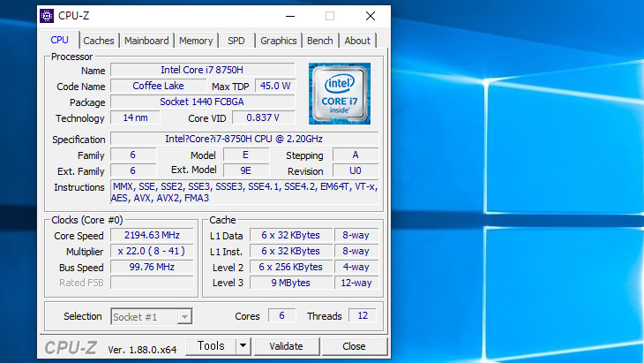Viewport: 644px width, 363px height.
Task: Click the empty Rated FSB field
Action: tap(152, 283)
